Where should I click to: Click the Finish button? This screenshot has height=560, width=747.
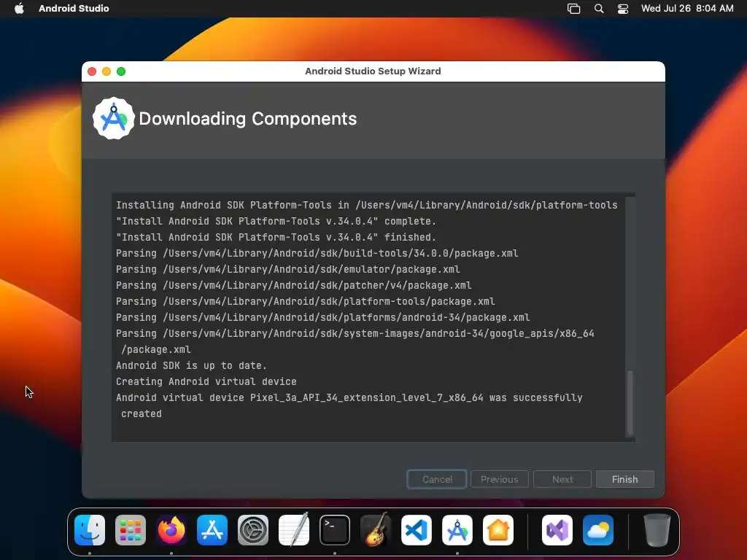pos(624,479)
